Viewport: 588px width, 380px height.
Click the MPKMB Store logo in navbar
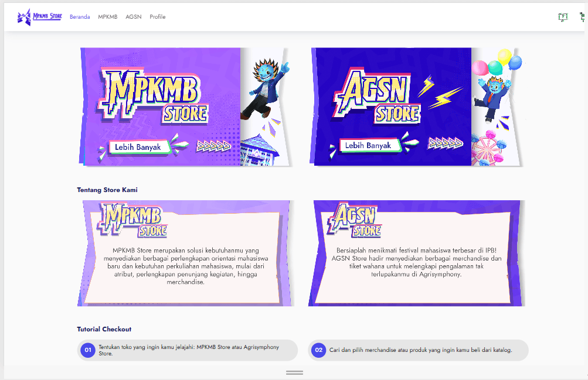pos(39,17)
